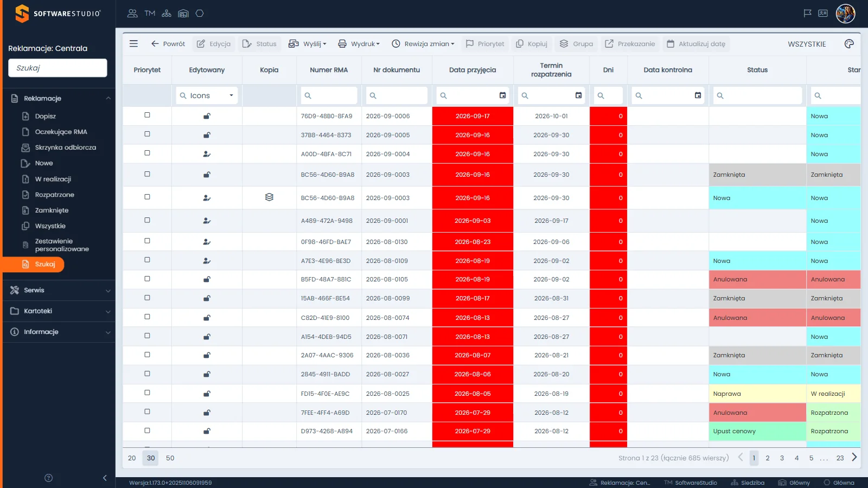Expand the Kartoteki sidebar section
The height and width of the screenshot is (488, 868).
(59, 311)
